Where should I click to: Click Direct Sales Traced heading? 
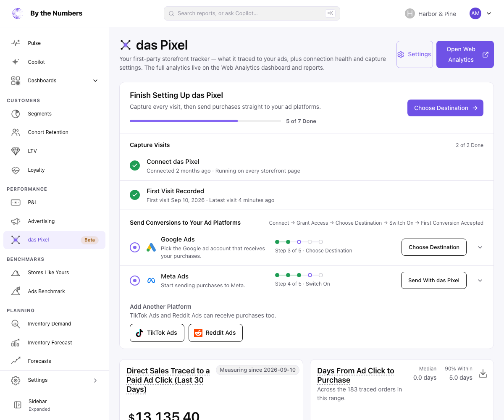(x=168, y=380)
